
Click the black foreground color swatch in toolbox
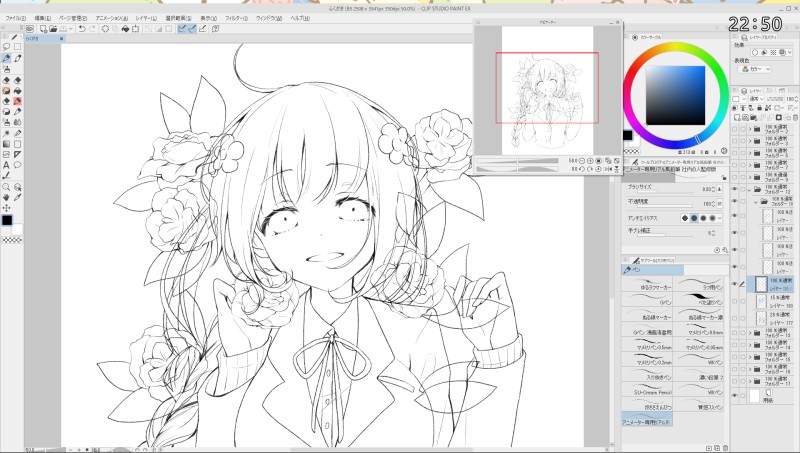(x=7, y=220)
